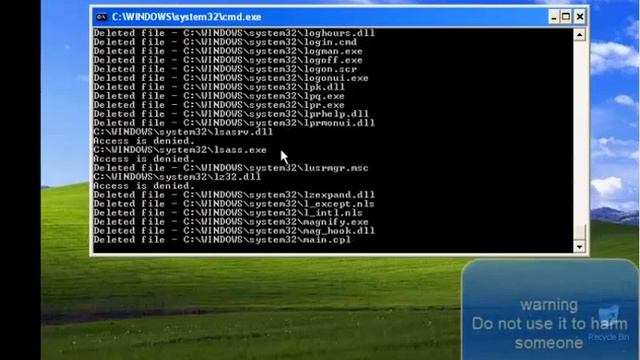Click the cmd.exe window title text
The width and height of the screenshot is (640, 360).
click(x=187, y=17)
